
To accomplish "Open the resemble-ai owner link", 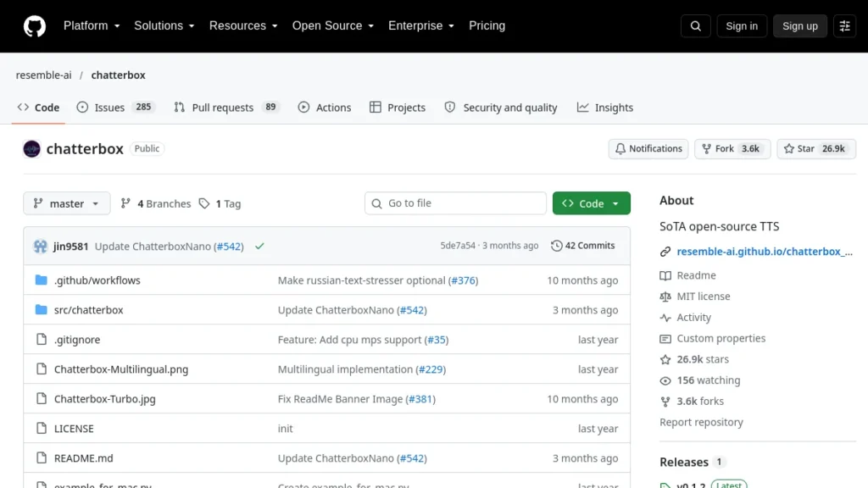I will [44, 75].
